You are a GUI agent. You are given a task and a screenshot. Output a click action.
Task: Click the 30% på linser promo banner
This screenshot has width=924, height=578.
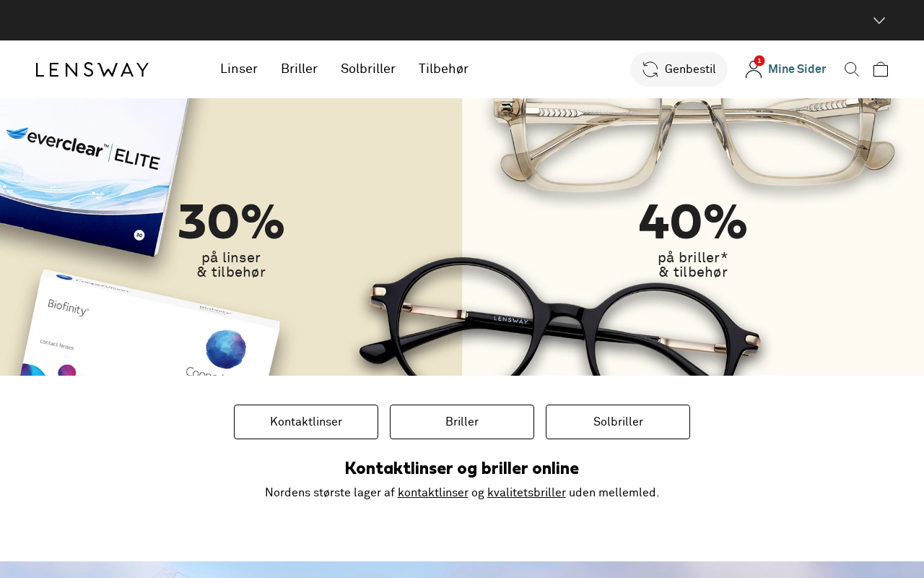pyautogui.click(x=231, y=237)
